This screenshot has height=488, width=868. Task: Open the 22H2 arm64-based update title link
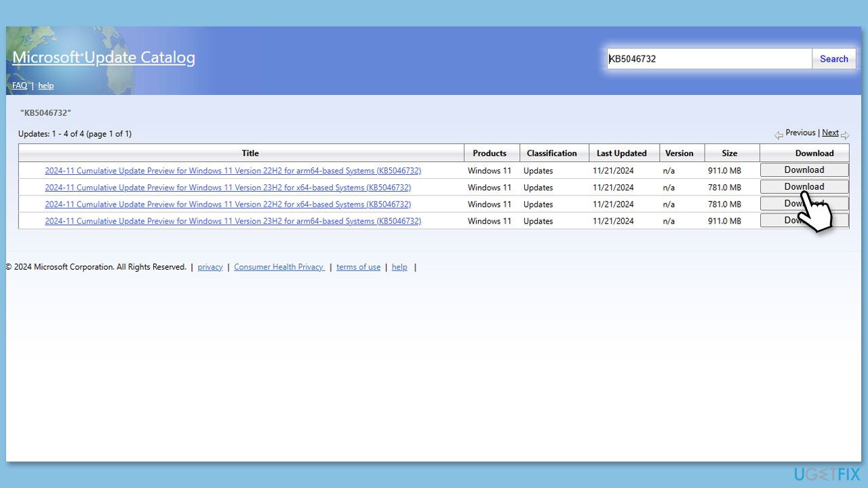click(x=233, y=171)
